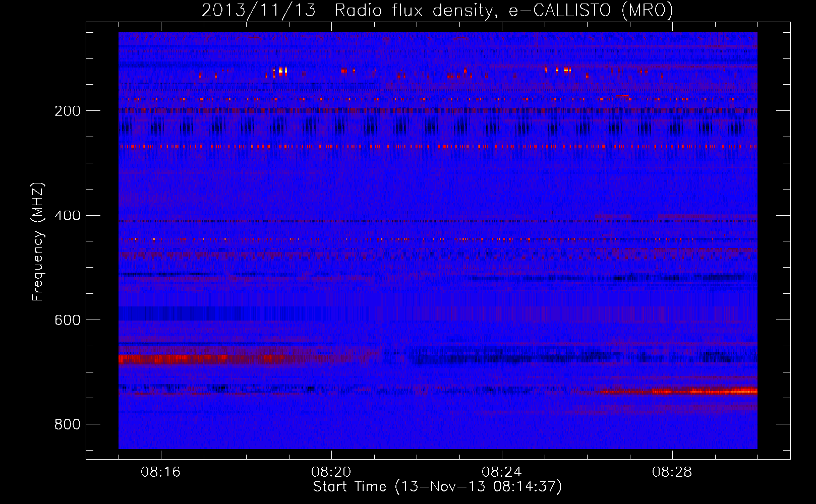
Task: Select the '800' frequency axis label
Action: [x=68, y=424]
